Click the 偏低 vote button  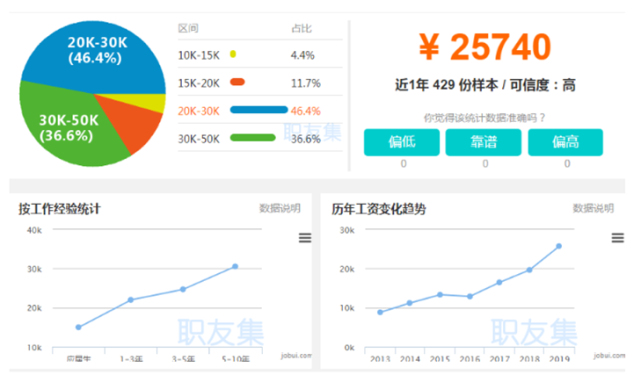(402, 142)
